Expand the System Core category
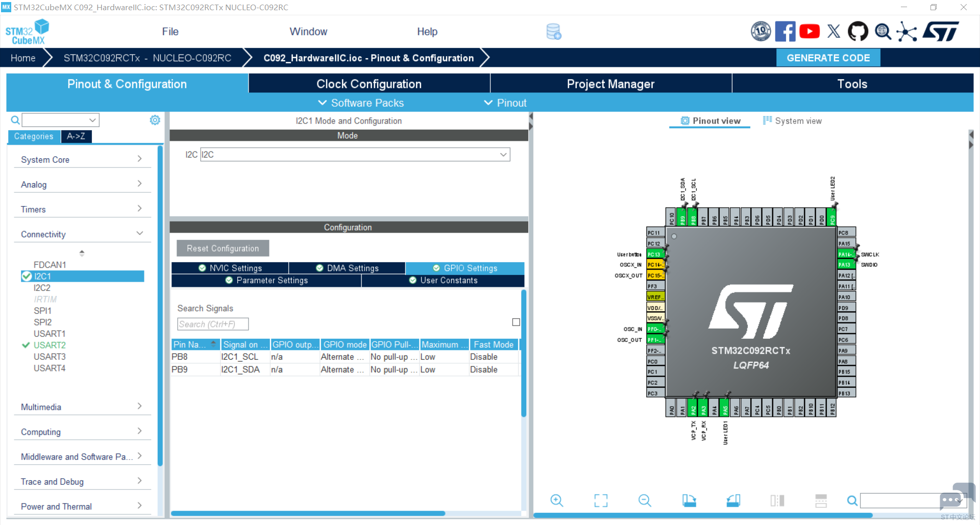The width and height of the screenshot is (980, 525). 82,160
